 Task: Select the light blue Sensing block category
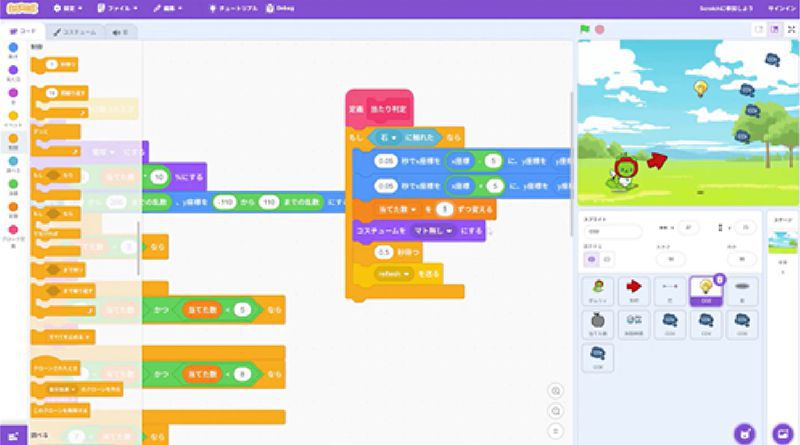click(x=13, y=164)
